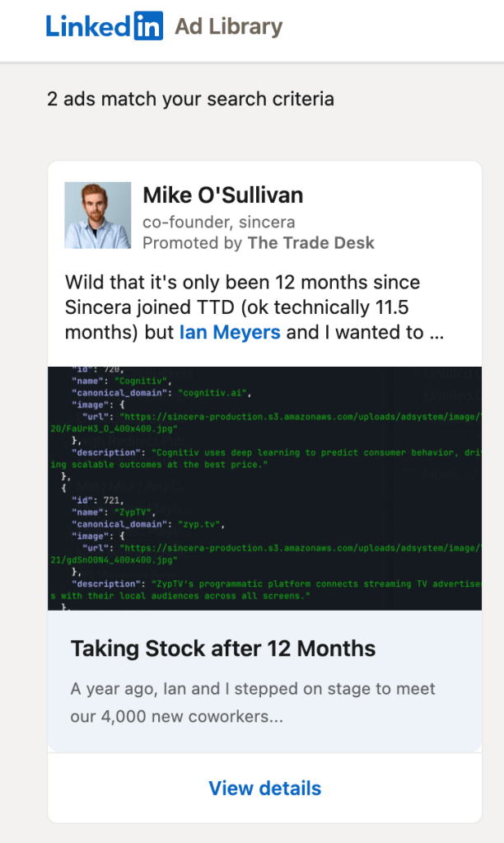This screenshot has height=843, width=504.
Task: Click the LinkedIn "in" square logo icon
Action: point(147,26)
